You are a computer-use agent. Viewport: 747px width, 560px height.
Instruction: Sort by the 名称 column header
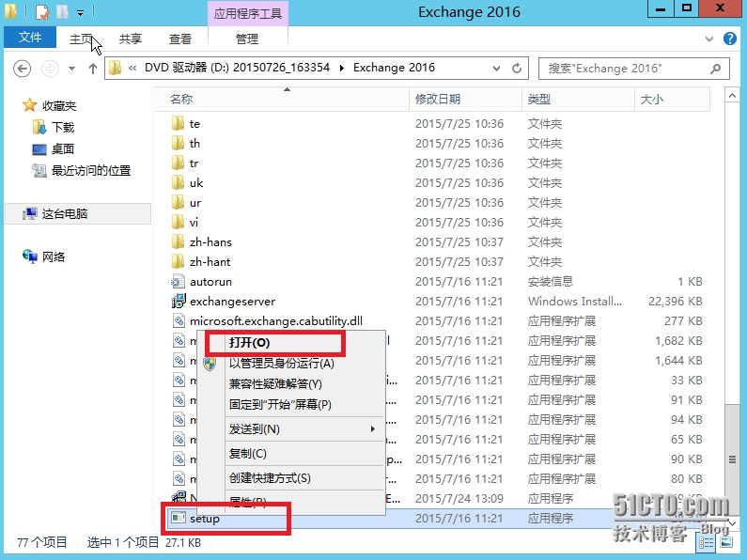coord(281,99)
